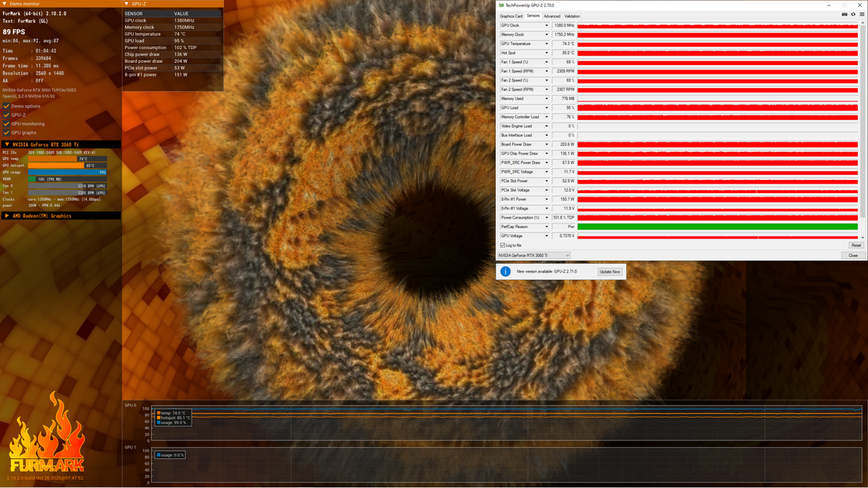Open the Memory Used sensor dropdown arrow
Viewport: 868px width, 488px height.
click(547, 98)
